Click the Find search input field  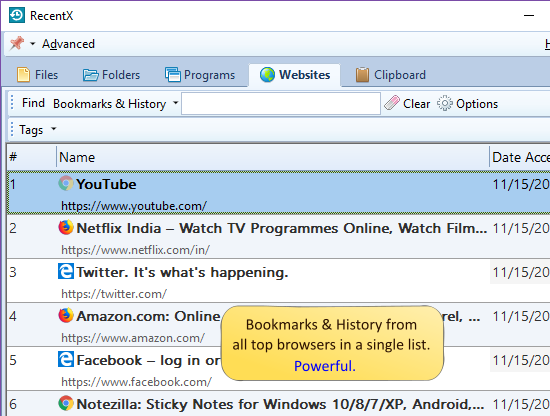pos(281,103)
